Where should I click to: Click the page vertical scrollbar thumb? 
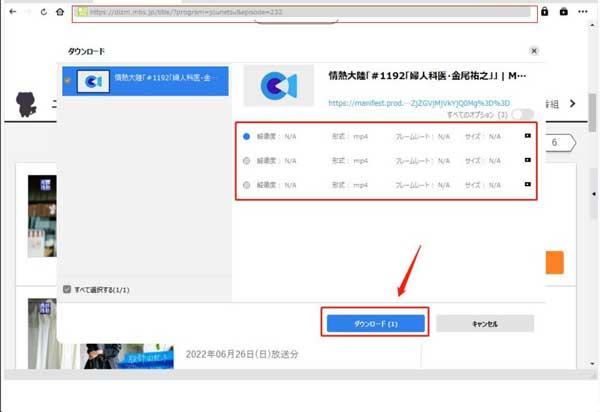592,112
